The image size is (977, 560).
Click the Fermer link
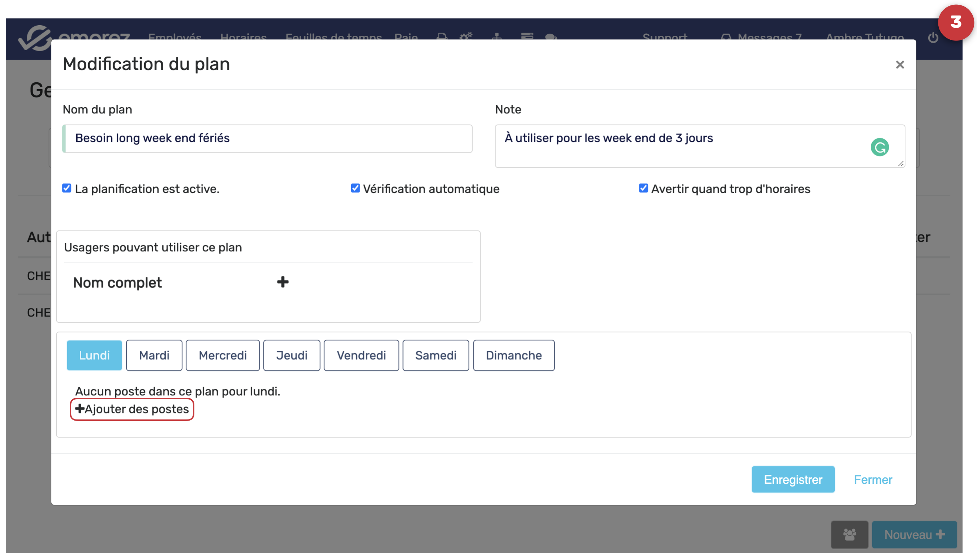pyautogui.click(x=873, y=480)
